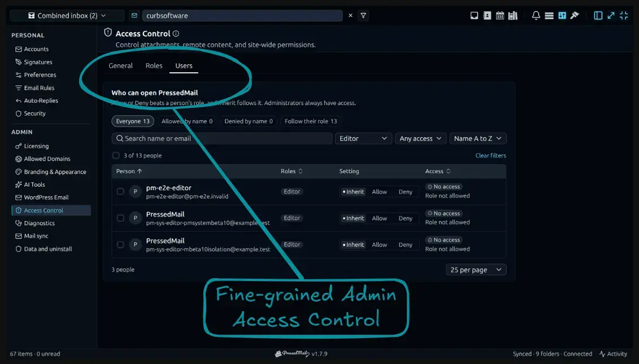Set Deny for pm-sys-editor-pmsystembeta10 user
The width and height of the screenshot is (639, 364).
tap(406, 218)
